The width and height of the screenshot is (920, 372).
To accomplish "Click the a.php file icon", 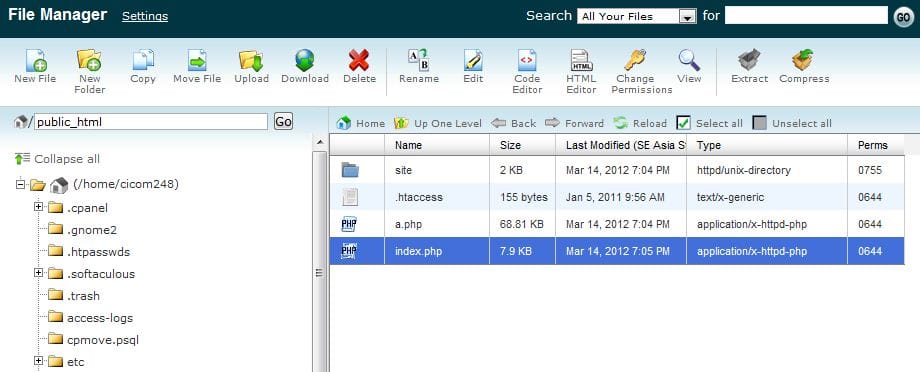I will [350, 224].
